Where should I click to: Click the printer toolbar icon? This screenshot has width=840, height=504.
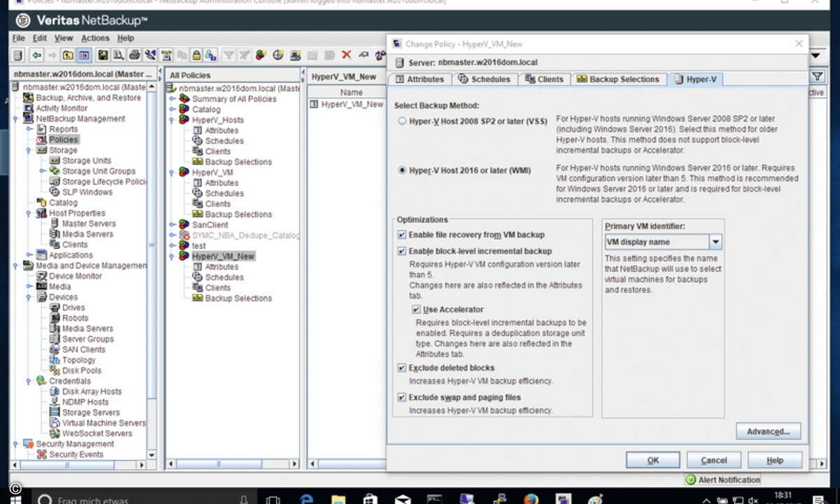click(x=134, y=55)
